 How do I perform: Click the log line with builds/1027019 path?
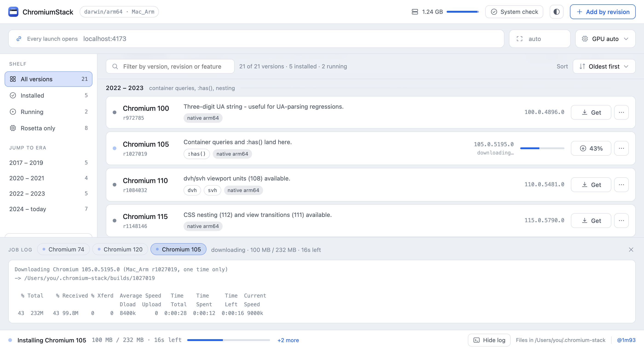click(x=85, y=278)
